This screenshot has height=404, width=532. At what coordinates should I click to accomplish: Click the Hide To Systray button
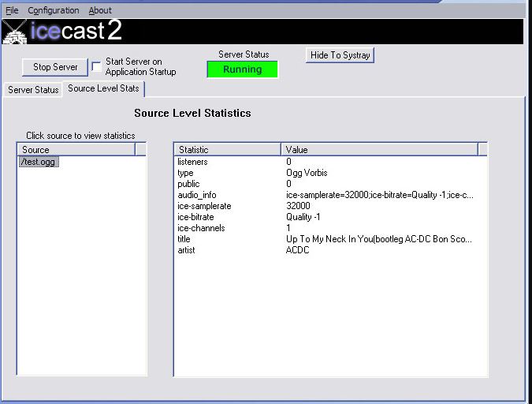340,55
